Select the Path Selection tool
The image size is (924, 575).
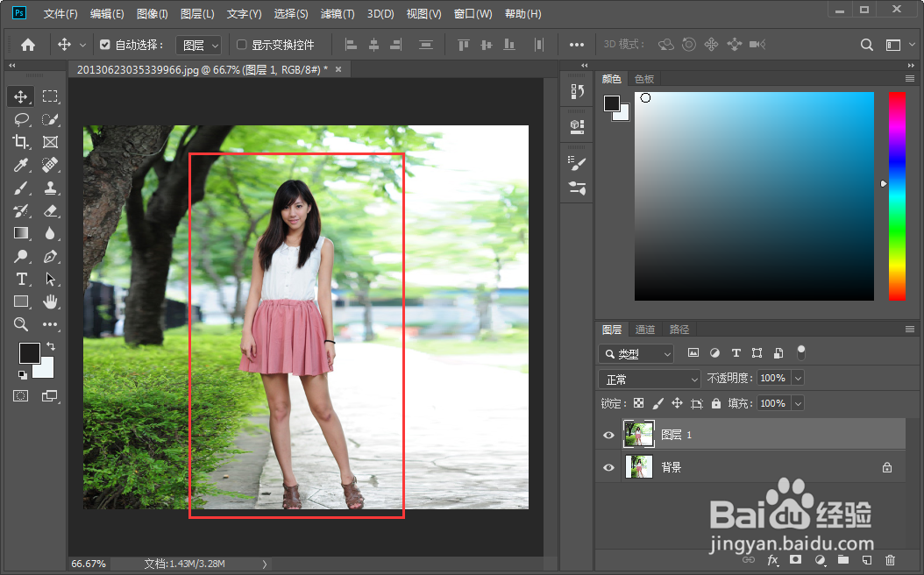(x=50, y=279)
